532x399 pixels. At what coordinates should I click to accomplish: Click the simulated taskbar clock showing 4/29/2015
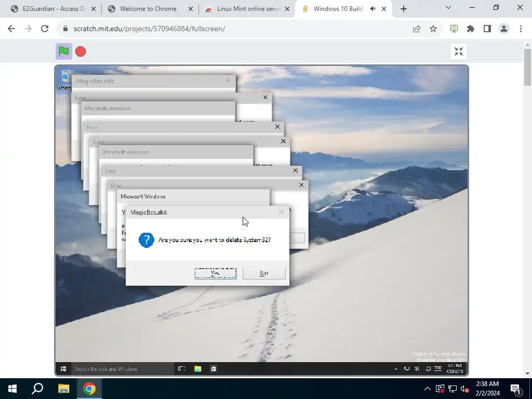454,369
